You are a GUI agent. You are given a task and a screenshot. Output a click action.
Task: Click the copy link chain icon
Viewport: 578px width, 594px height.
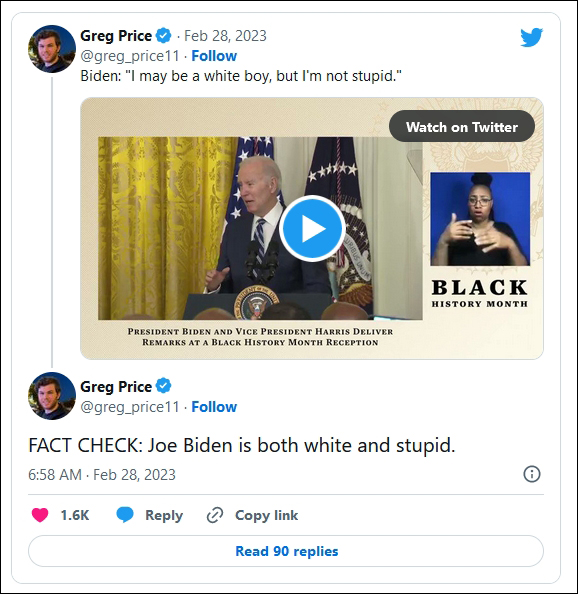click(215, 515)
